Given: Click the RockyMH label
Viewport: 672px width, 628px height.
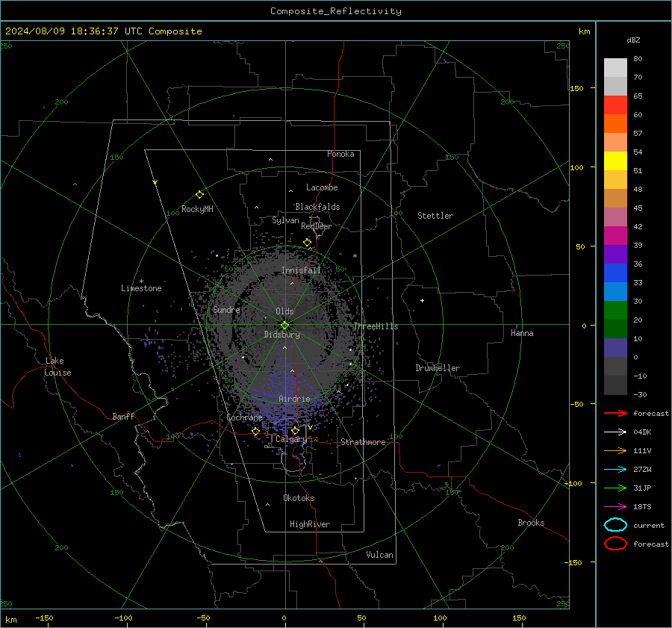Looking at the screenshot, I should (x=197, y=209).
